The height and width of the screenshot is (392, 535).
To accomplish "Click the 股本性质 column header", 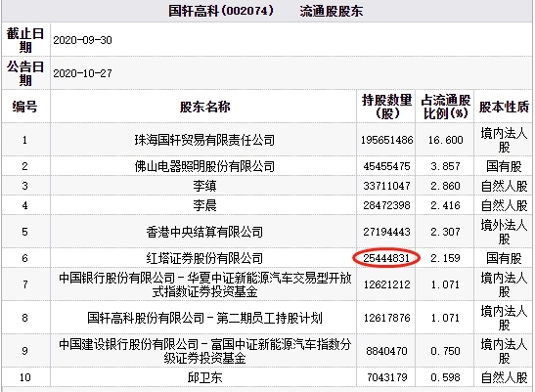I will point(504,107).
